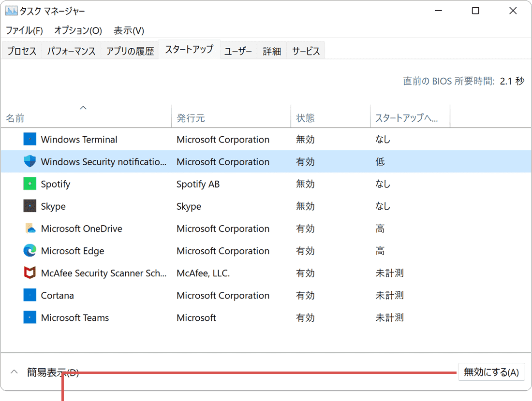Click the Windows Security shield icon
532x401 pixels.
pyautogui.click(x=30, y=161)
